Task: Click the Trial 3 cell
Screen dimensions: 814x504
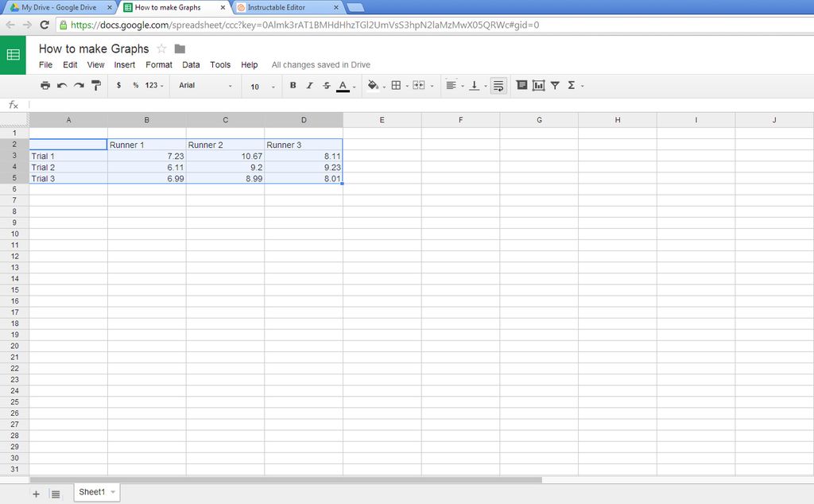Action: pyautogui.click(x=68, y=179)
